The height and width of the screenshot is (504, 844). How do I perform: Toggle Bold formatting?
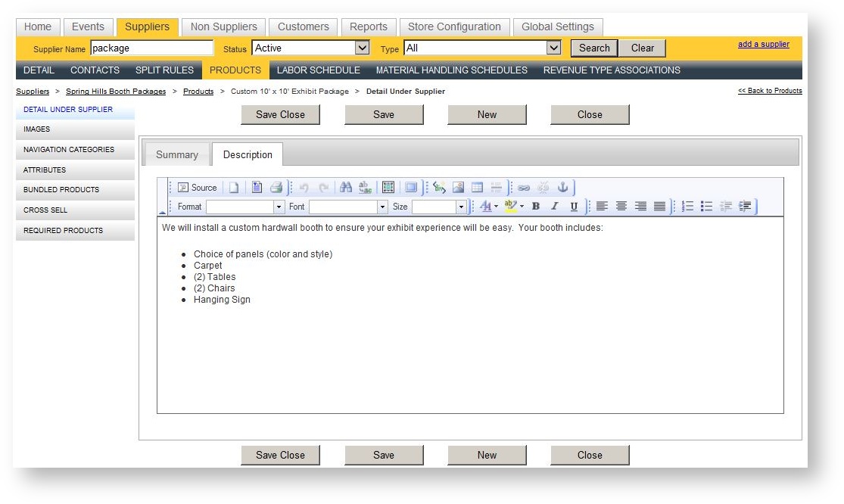[536, 207]
